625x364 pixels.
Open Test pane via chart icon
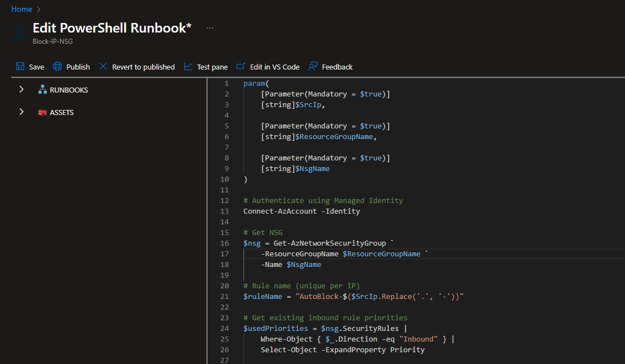[x=188, y=67]
